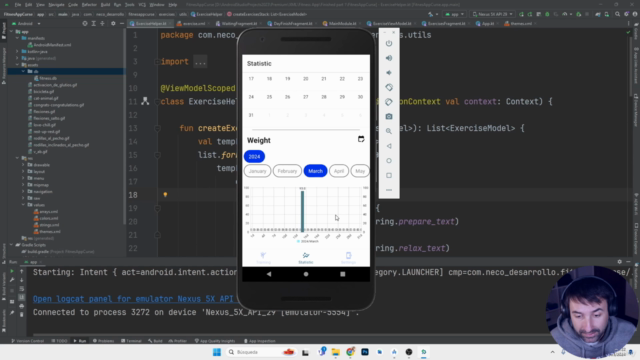Viewport: 640px width, 360px height.
Task: Open the Build menu
Action: click(105, 5)
